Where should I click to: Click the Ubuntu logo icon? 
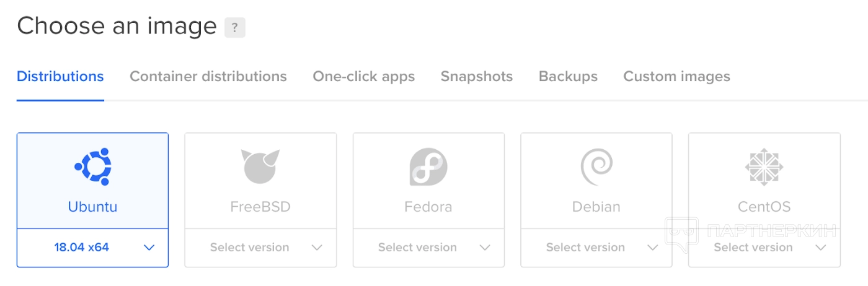[92, 166]
